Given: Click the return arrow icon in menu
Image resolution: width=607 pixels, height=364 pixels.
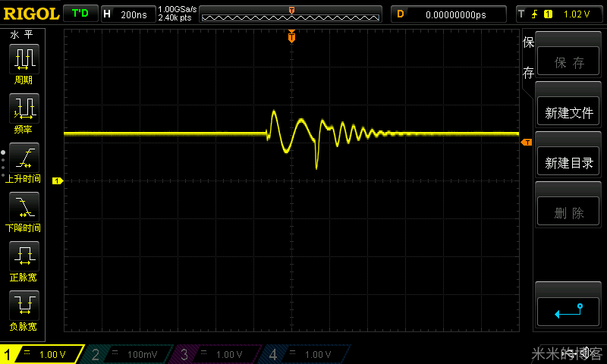Looking at the screenshot, I should 568,310.
